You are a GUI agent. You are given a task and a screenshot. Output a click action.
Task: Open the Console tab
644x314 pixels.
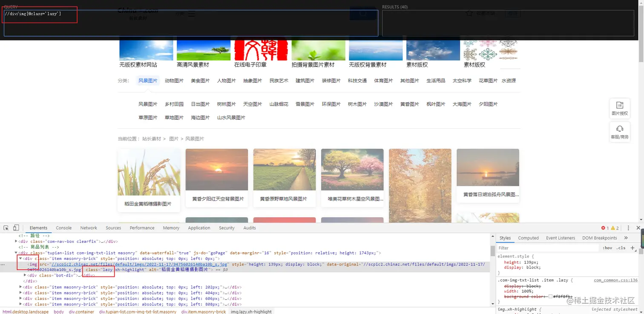pyautogui.click(x=64, y=228)
